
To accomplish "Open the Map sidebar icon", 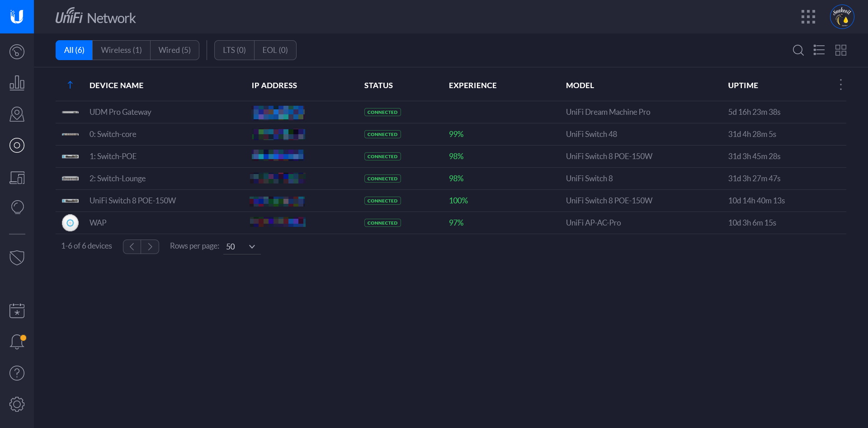I will click(17, 114).
